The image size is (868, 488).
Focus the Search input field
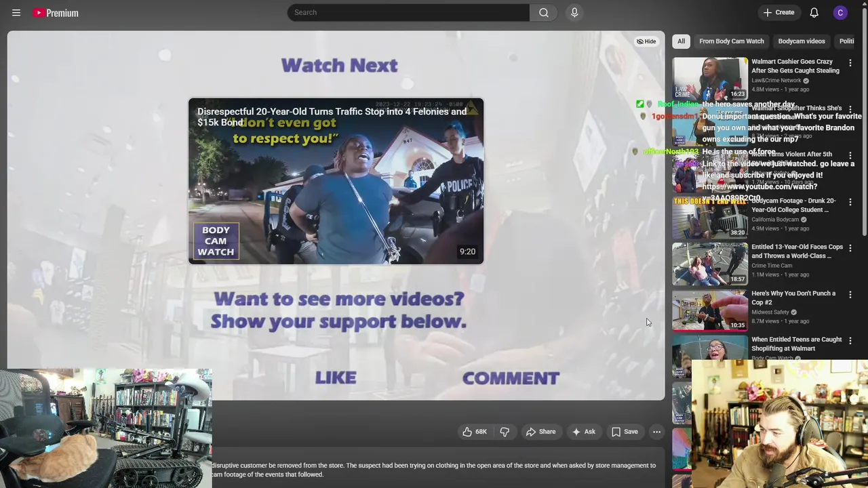pos(408,12)
